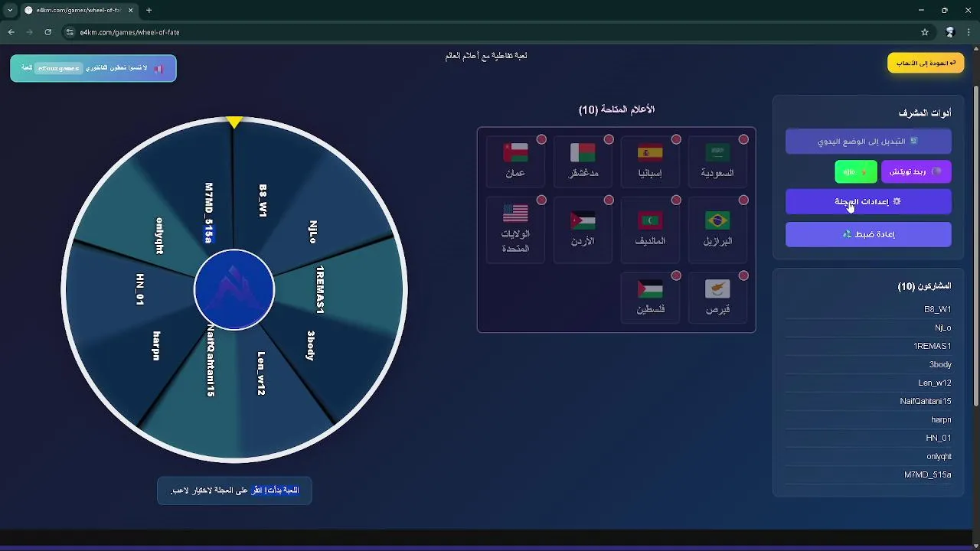Select the Jordan flag card
Image resolution: width=980 pixels, height=551 pixels.
click(583, 230)
